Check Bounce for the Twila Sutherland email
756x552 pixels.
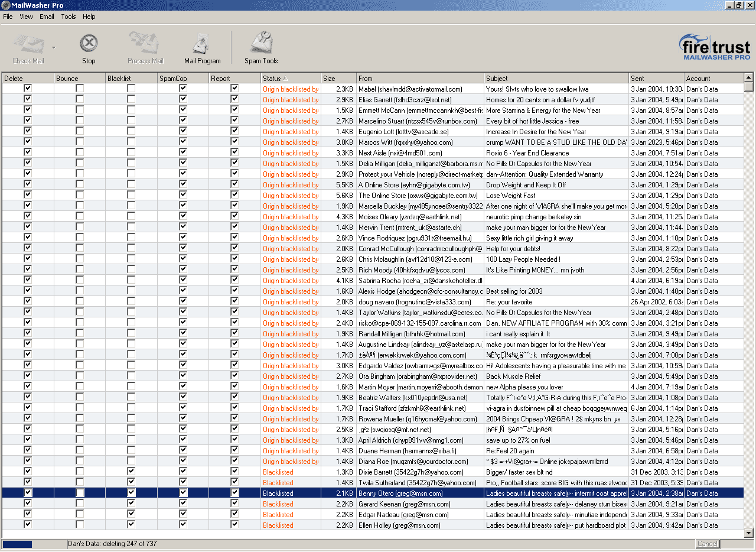[80, 482]
